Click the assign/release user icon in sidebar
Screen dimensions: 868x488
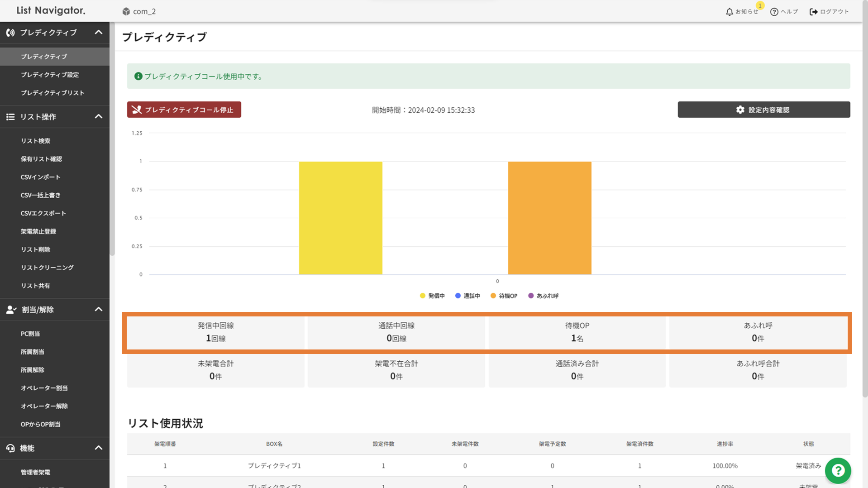coord(11,310)
